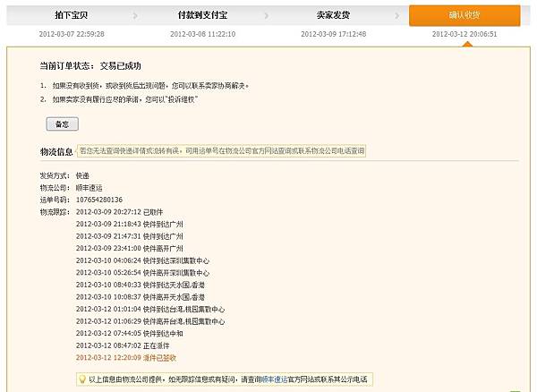The width and height of the screenshot is (537, 392).
Task: Click the 发货方式 快递 line
Action: tap(64, 175)
